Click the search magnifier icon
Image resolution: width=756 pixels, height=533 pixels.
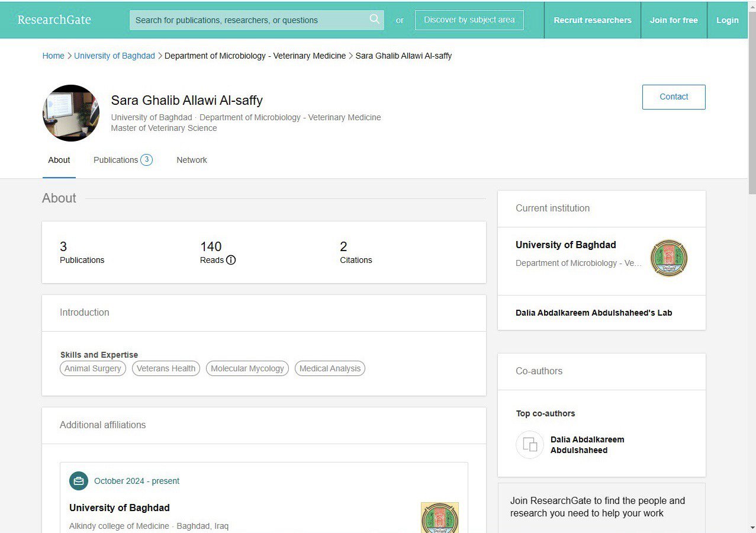[x=374, y=19]
